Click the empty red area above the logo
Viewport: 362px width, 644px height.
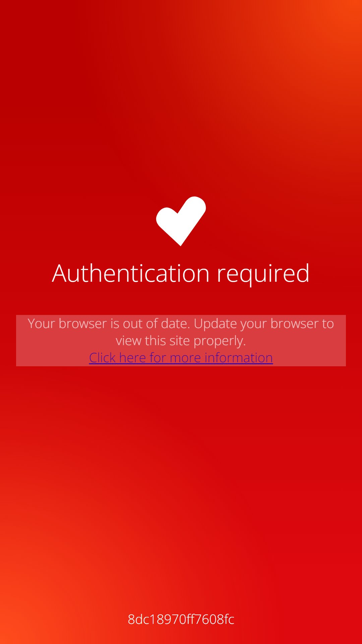click(x=181, y=101)
